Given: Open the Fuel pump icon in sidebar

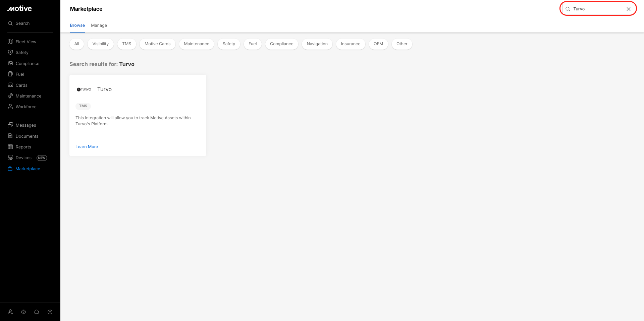Looking at the screenshot, I should (10, 74).
